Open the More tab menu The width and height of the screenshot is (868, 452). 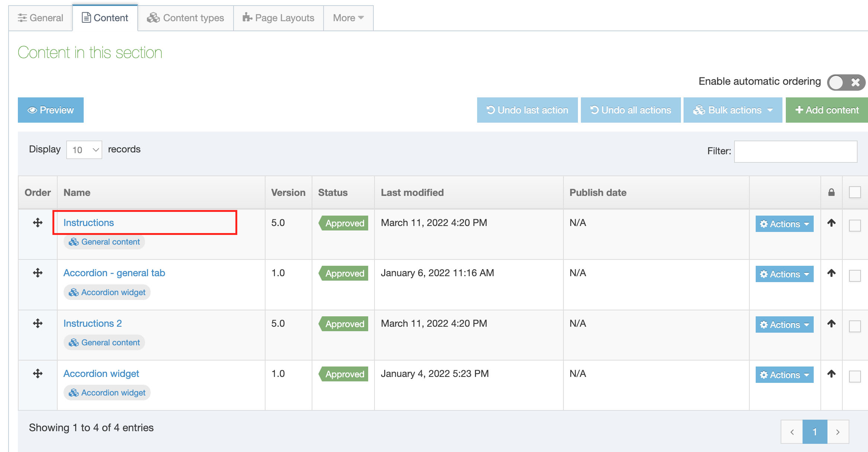click(x=348, y=18)
